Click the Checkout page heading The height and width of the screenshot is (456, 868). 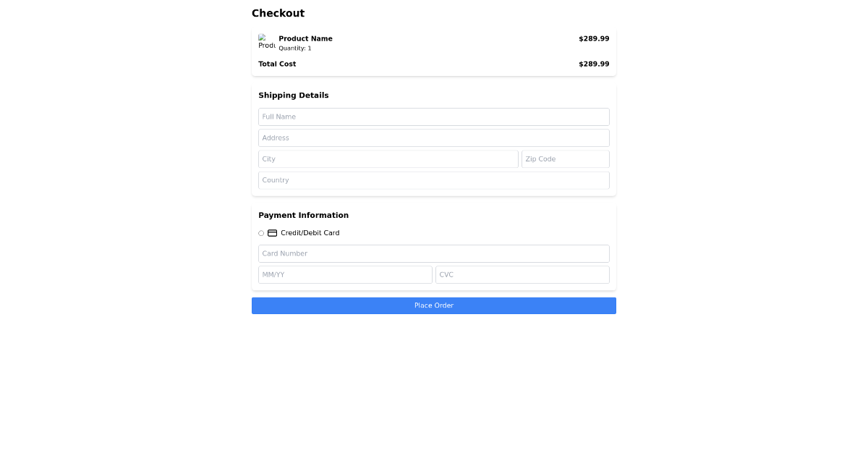[278, 13]
